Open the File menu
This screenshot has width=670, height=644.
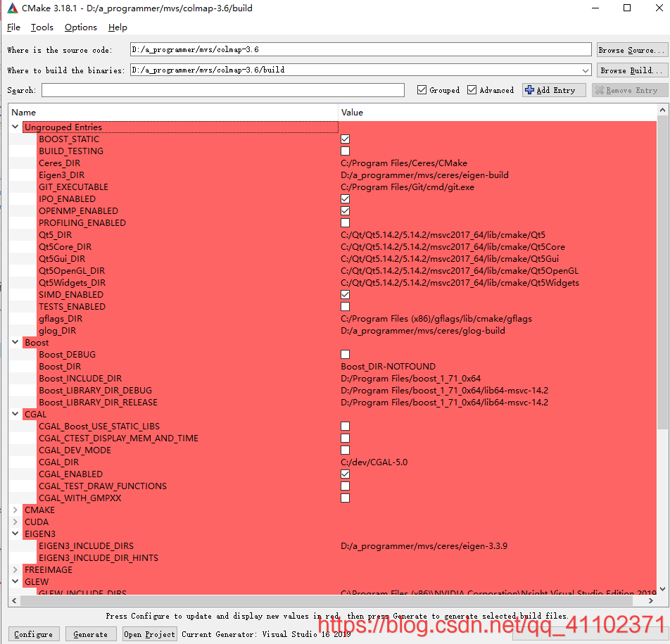point(13,27)
